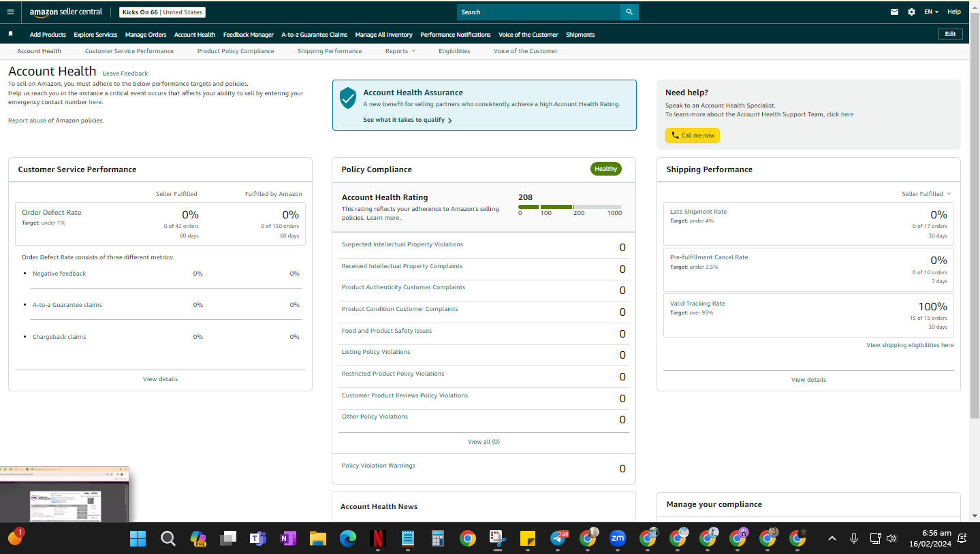View details under Shipping Performance

click(x=808, y=380)
